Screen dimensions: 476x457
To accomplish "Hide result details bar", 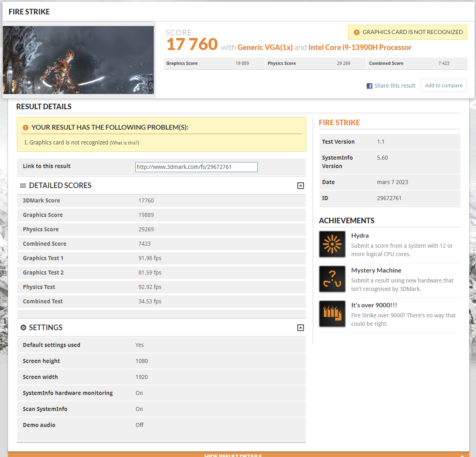I will coord(239,455).
